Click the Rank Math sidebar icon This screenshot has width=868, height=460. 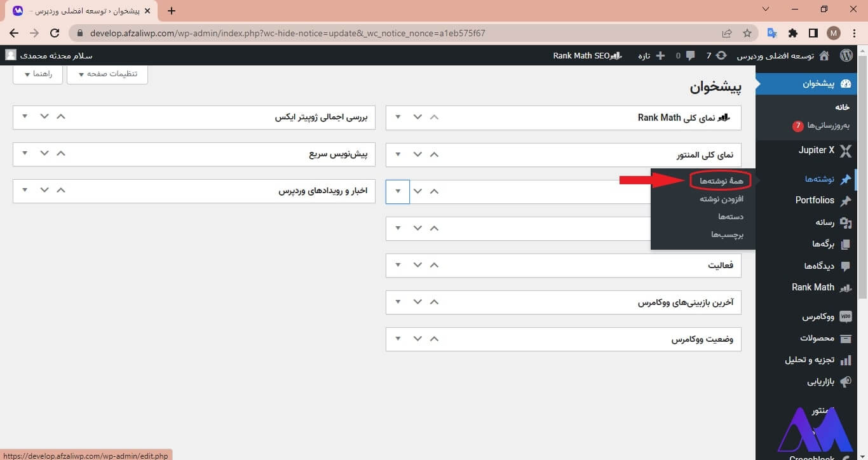[845, 288]
